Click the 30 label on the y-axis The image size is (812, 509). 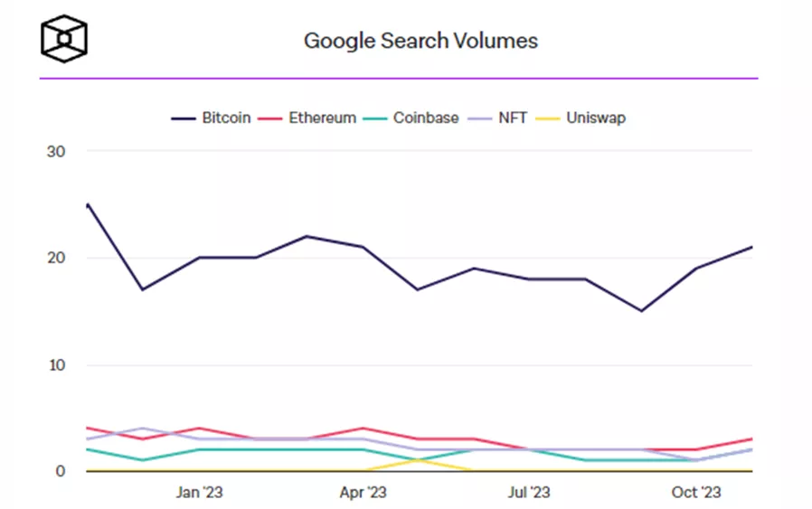pyautogui.click(x=55, y=151)
